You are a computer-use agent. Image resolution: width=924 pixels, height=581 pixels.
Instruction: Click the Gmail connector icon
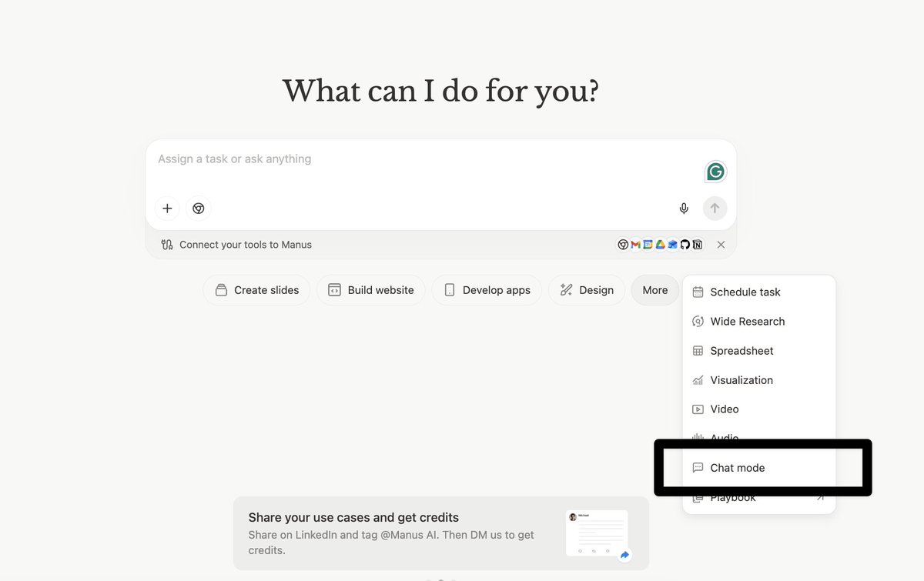(x=635, y=245)
